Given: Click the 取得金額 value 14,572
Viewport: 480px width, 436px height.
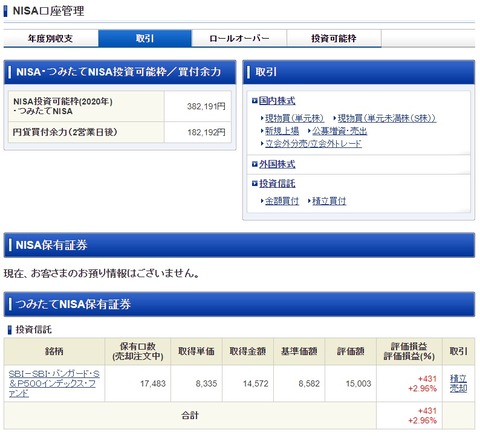Looking at the screenshot, I should coord(256,384).
